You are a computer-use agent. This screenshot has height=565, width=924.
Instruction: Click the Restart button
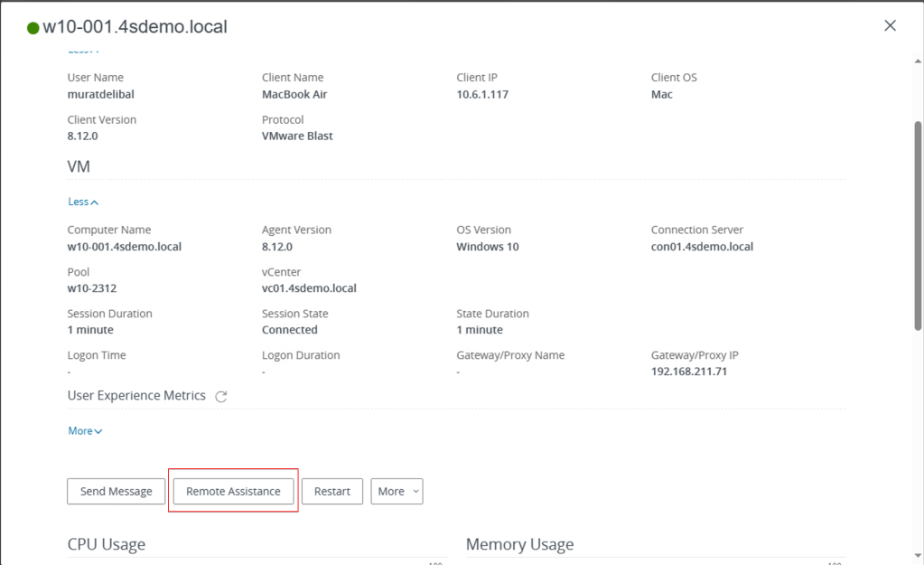(x=331, y=492)
